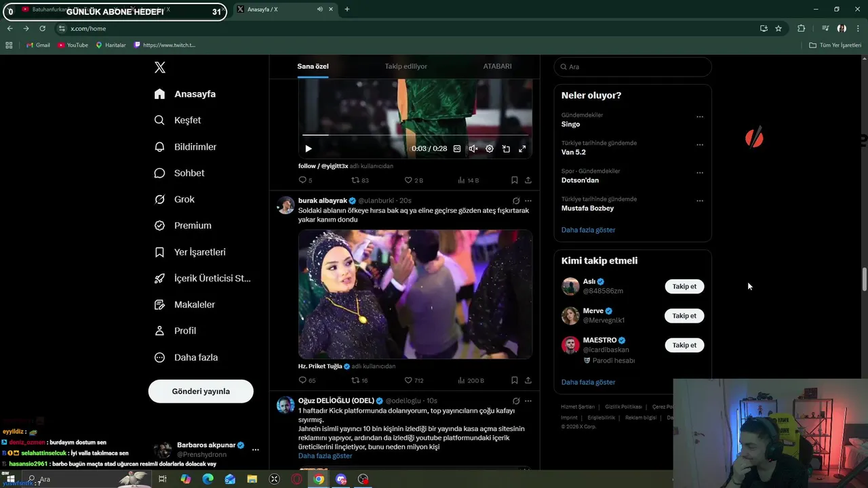The height and width of the screenshot is (488, 868).
Task: Open Grok actions on burak albayrak post
Action: 516,201
